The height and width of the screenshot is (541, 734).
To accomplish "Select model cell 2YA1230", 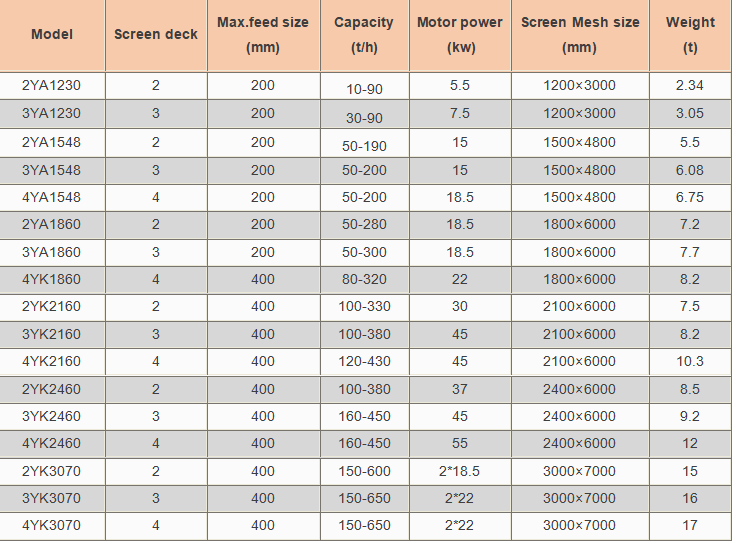I will coord(51,86).
